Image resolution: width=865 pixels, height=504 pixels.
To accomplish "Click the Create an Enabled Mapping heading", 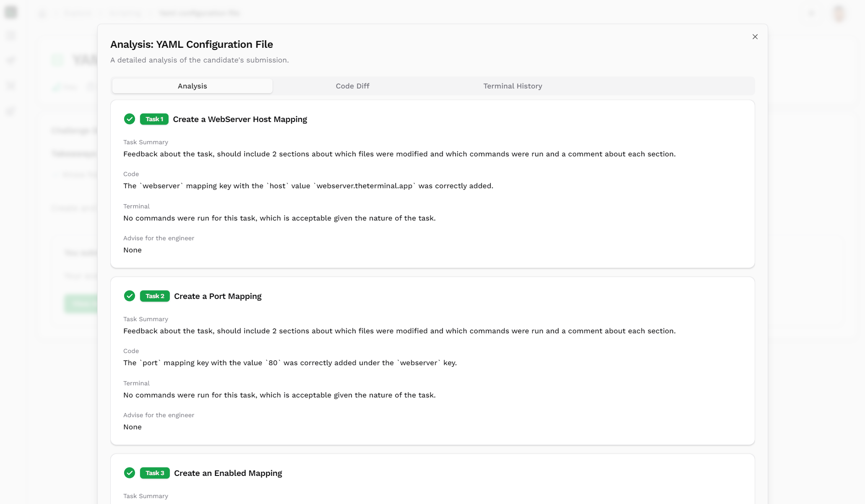I will tap(228, 473).
